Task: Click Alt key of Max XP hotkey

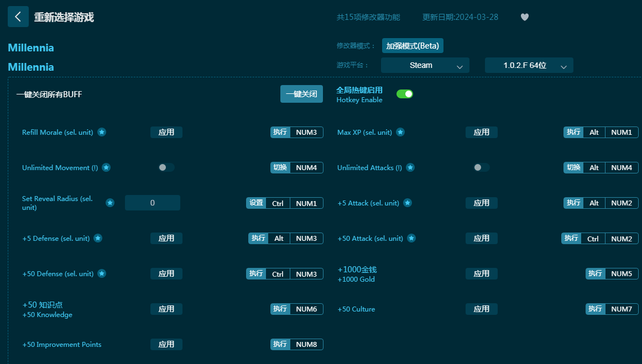Action: [594, 132]
